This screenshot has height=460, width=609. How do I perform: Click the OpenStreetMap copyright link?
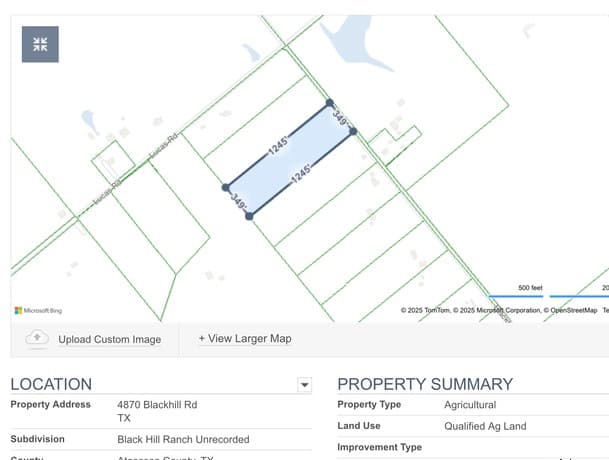pyautogui.click(x=570, y=310)
